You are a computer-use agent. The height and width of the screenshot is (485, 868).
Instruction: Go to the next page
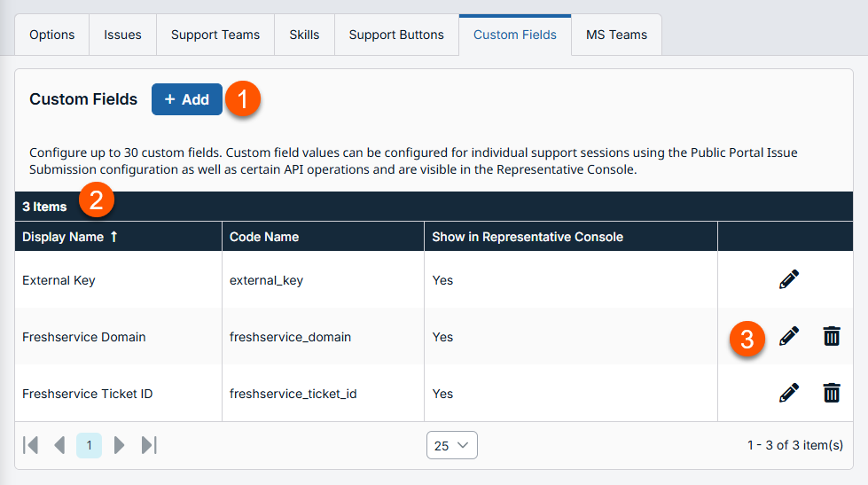point(120,445)
